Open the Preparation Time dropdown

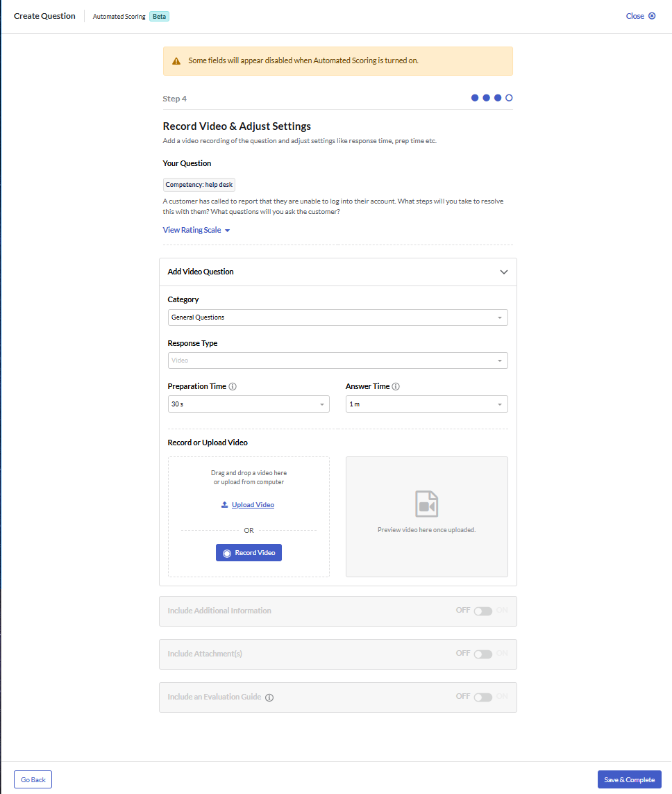pos(249,404)
